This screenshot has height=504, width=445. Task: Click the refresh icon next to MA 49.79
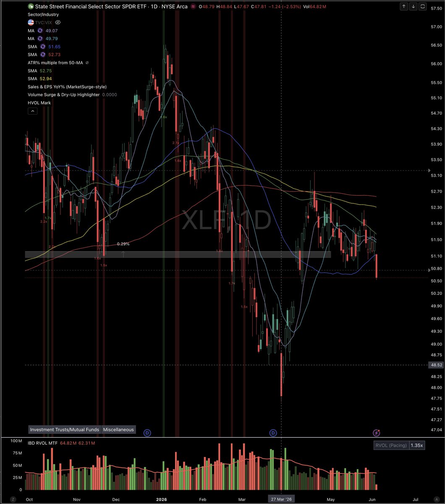[x=40, y=39]
